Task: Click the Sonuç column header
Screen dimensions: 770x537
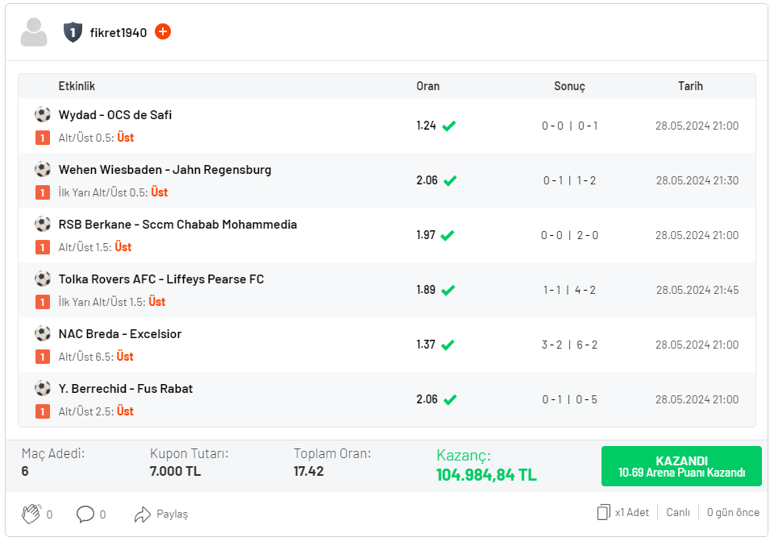Action: [x=569, y=86]
